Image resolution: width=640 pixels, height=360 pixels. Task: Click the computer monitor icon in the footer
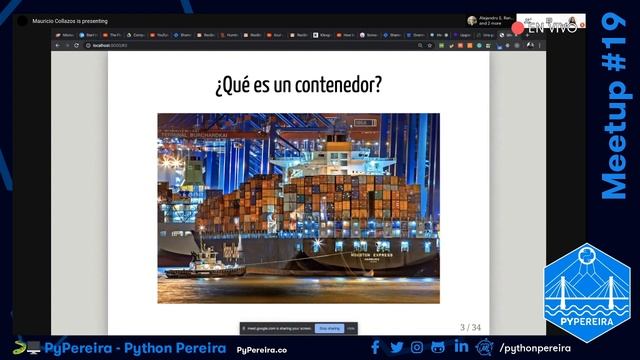point(34,348)
